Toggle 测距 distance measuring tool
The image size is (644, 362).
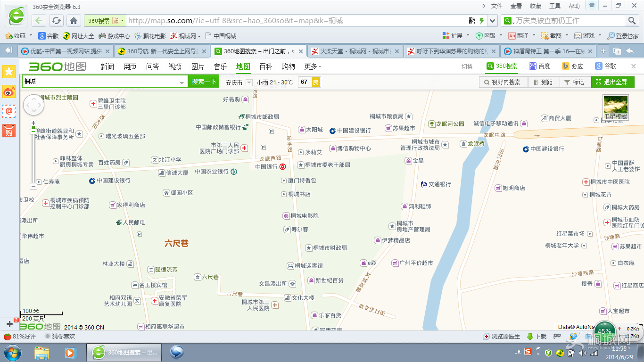[543, 82]
